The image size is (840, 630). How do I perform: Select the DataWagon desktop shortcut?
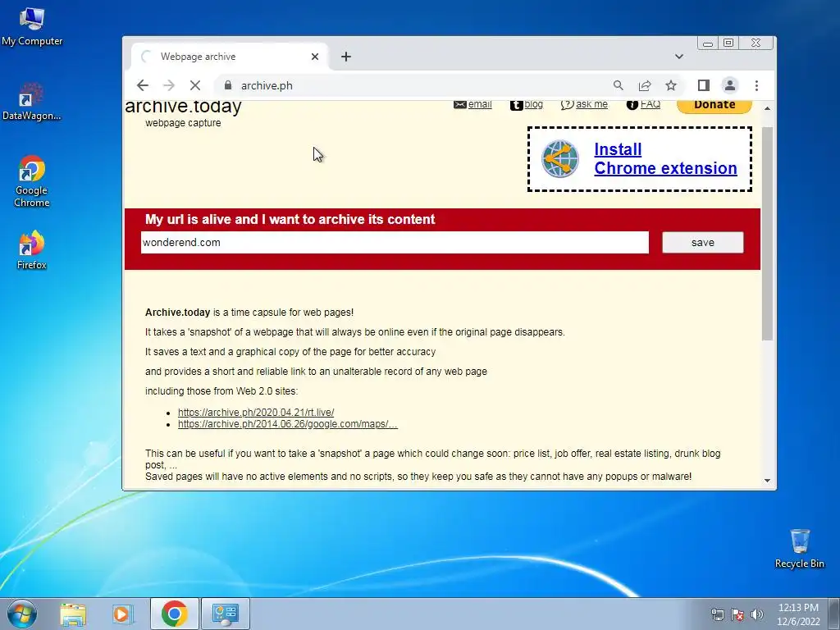(x=32, y=102)
